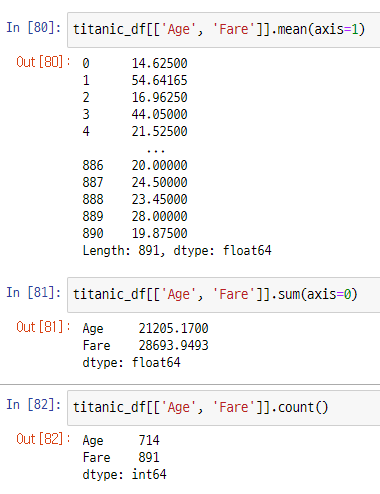
Task: Click the value 44.05000 in output
Action: tap(160, 114)
